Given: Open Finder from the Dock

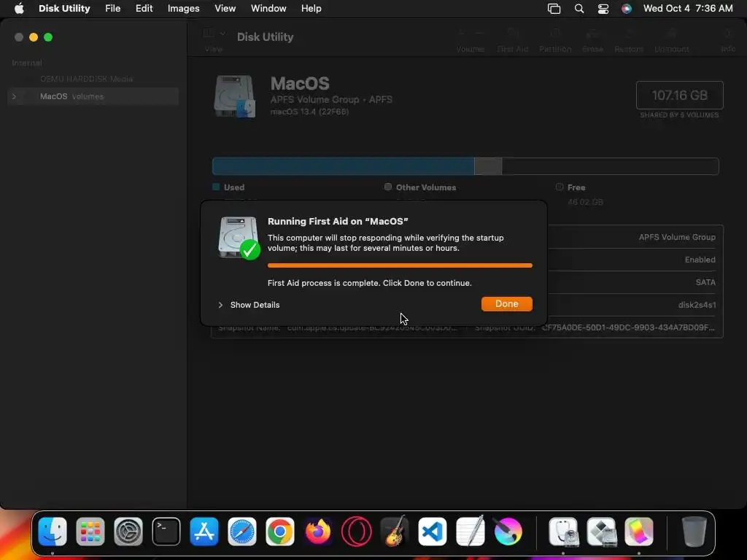Looking at the screenshot, I should 53,532.
